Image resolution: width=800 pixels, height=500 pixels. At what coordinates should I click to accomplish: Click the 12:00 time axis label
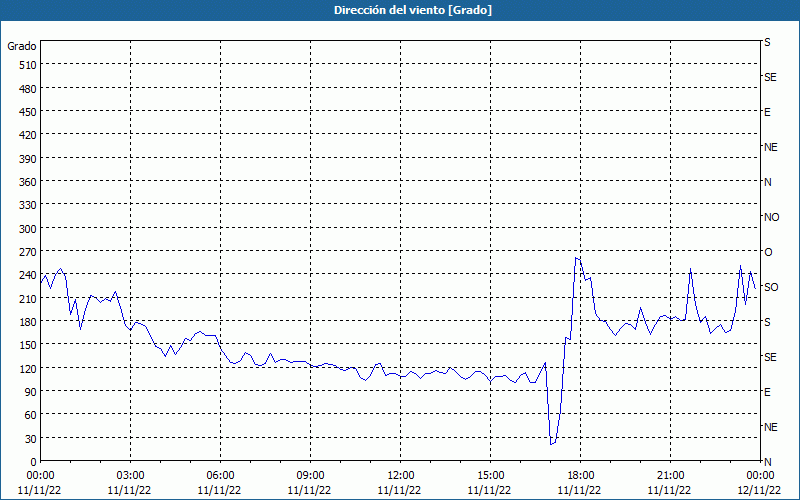coord(401,476)
